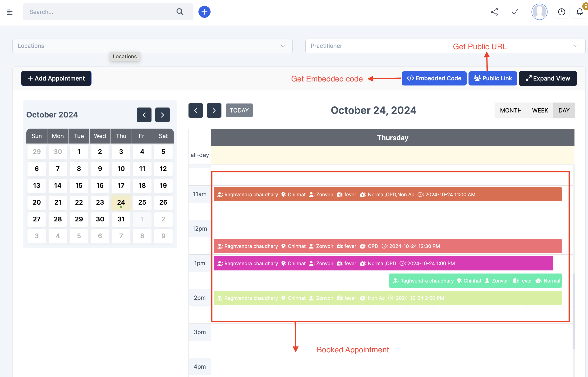Click the plus icon to create new item
588x377 pixels.
tap(204, 12)
